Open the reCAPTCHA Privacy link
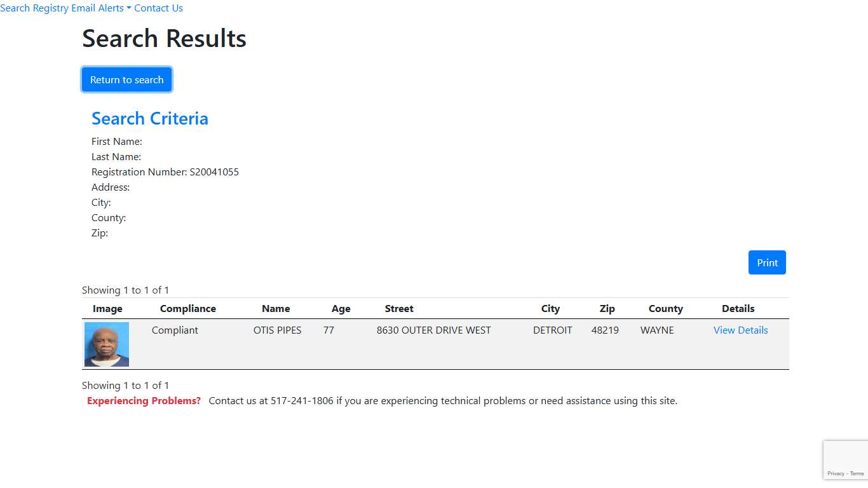The height and width of the screenshot is (488, 868). pyautogui.click(x=836, y=473)
